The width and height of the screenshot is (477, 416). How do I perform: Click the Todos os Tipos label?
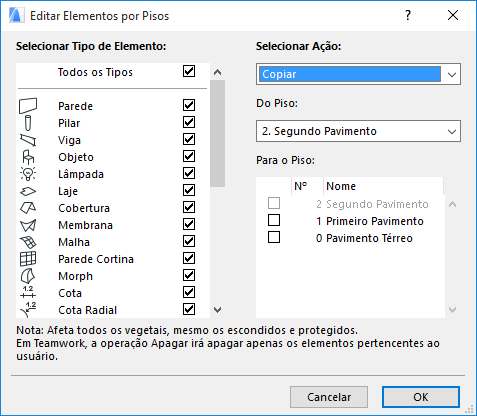(x=95, y=72)
